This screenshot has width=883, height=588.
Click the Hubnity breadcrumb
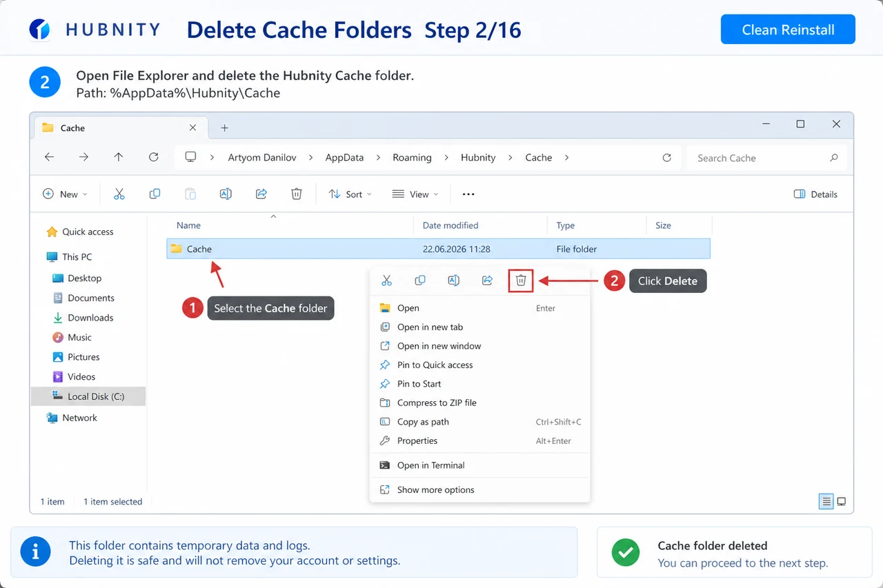(478, 157)
